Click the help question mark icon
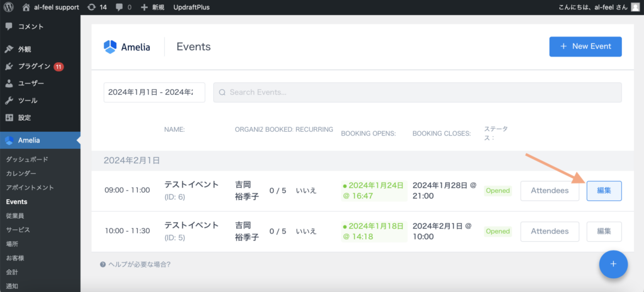 coord(103,264)
